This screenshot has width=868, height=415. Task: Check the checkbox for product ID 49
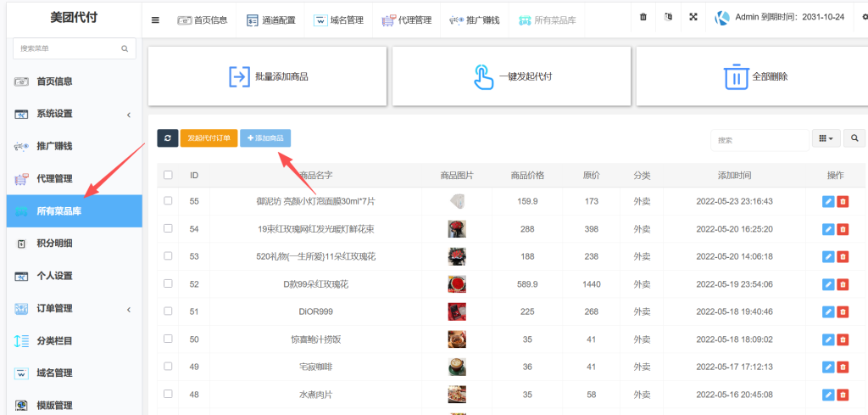pos(169,367)
